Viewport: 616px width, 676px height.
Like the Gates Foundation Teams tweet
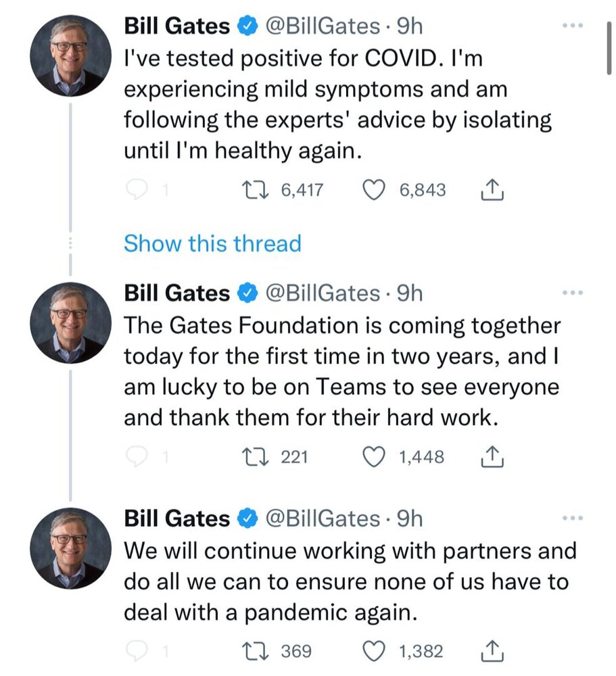(x=374, y=458)
